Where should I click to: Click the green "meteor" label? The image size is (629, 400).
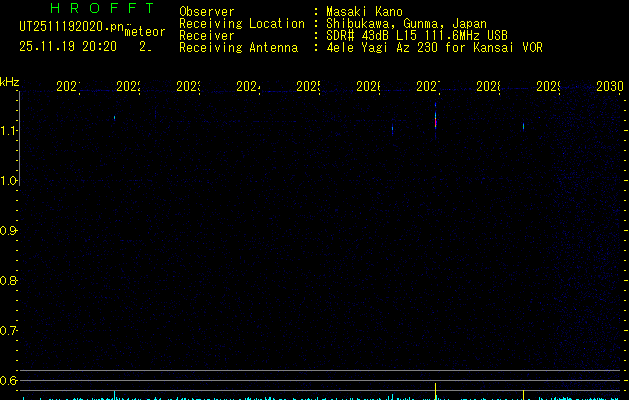pos(145,31)
